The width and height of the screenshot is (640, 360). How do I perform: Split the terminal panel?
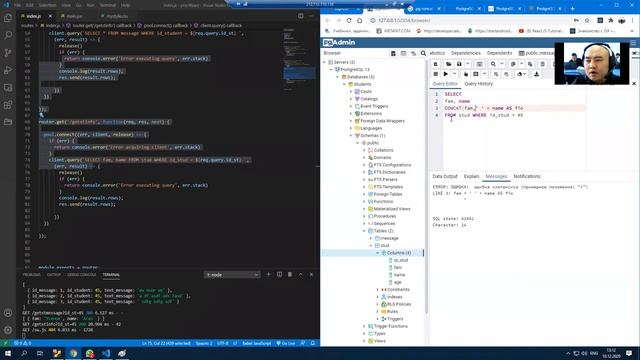pyautogui.click(x=279, y=275)
